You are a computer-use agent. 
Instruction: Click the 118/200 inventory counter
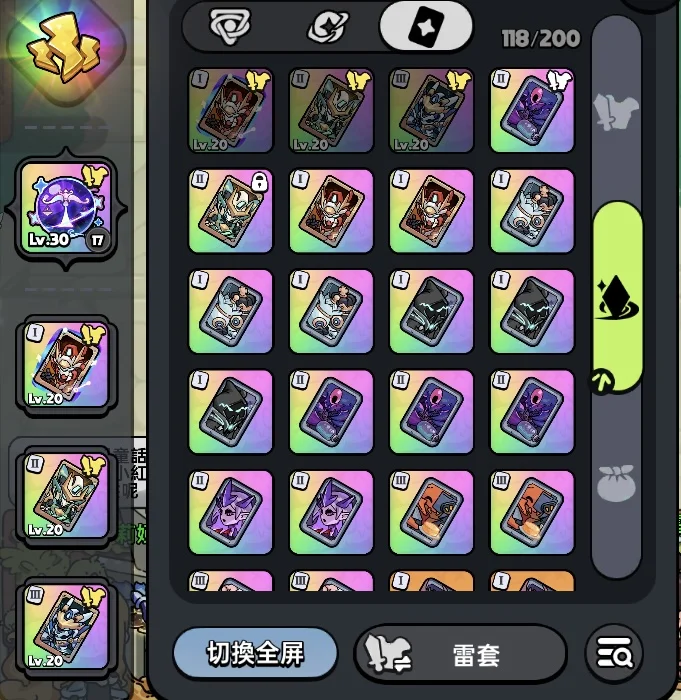click(541, 39)
